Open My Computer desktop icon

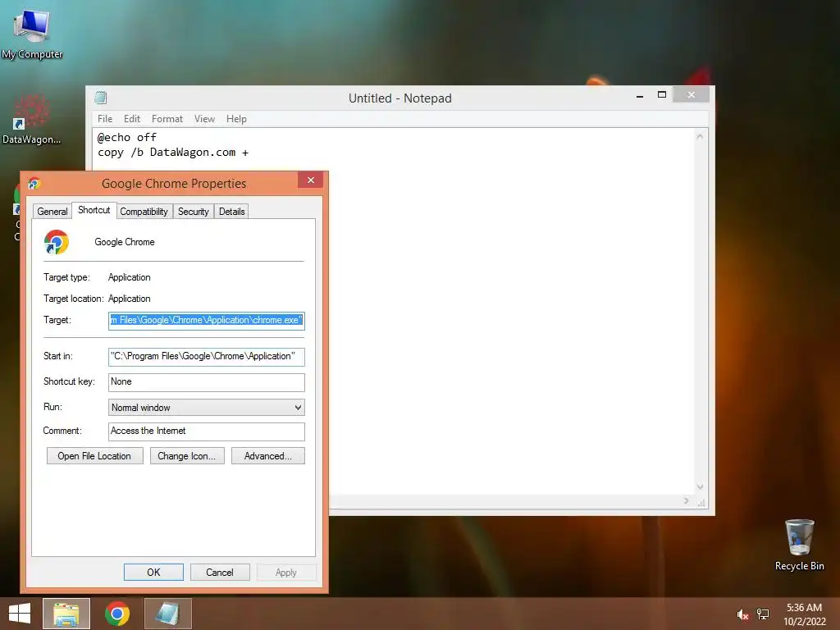pyautogui.click(x=32, y=34)
